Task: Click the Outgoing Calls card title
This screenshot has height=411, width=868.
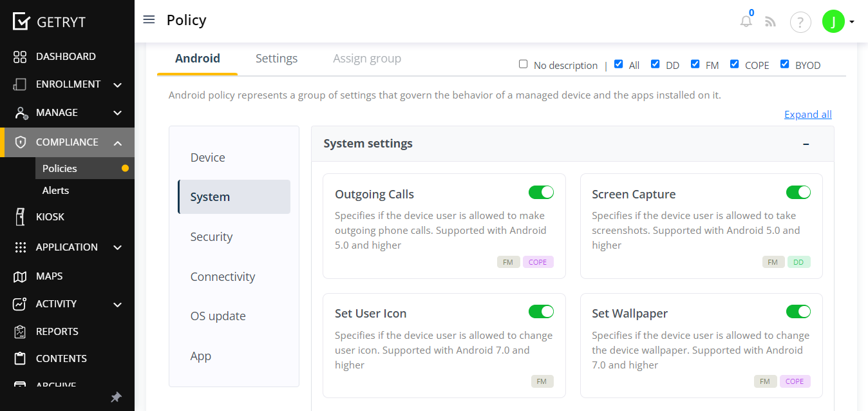Action: (374, 195)
